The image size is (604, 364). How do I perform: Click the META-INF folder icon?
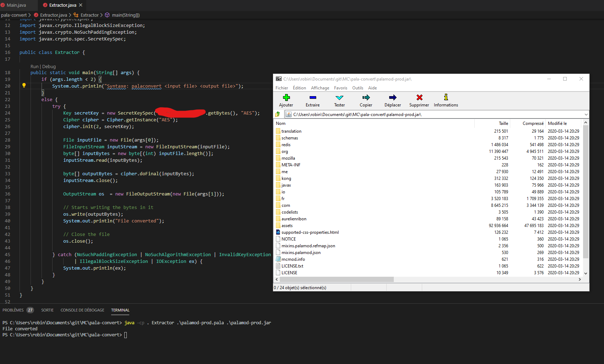coord(278,165)
